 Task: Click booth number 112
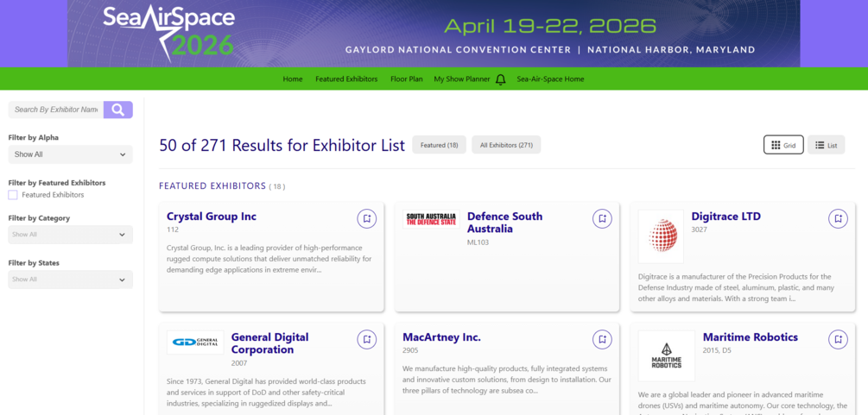coord(173,230)
